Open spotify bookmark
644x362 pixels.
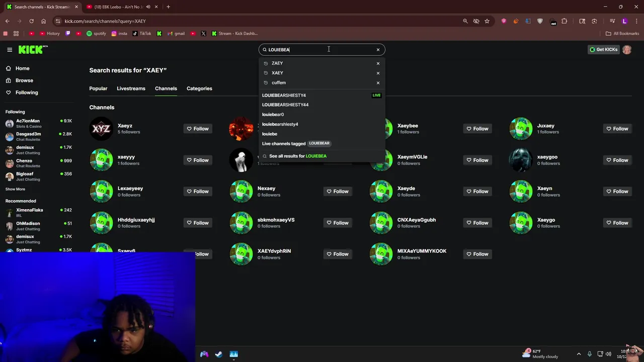coord(96,34)
